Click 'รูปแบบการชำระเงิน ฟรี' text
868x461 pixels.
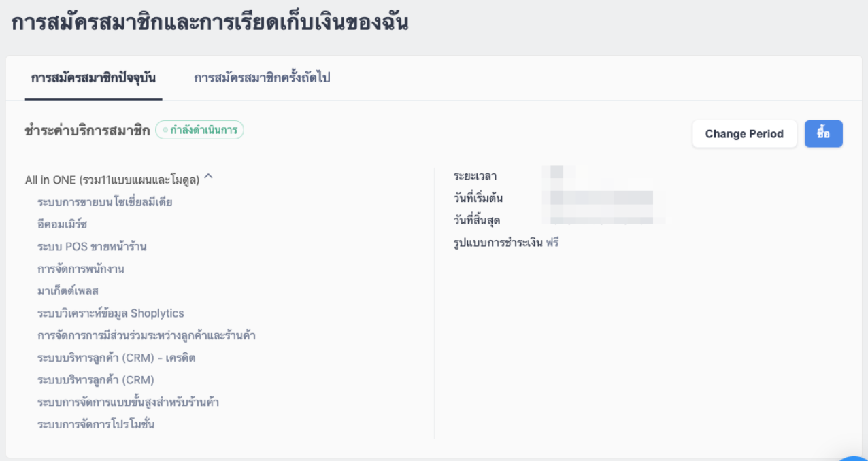point(506,243)
